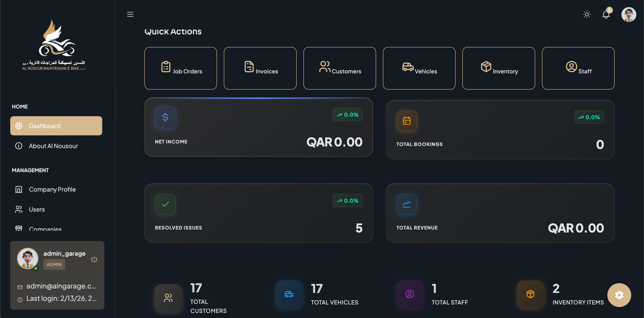This screenshot has width=644, height=318.
Task: Open About Al Nousour page
Action: coord(53,146)
